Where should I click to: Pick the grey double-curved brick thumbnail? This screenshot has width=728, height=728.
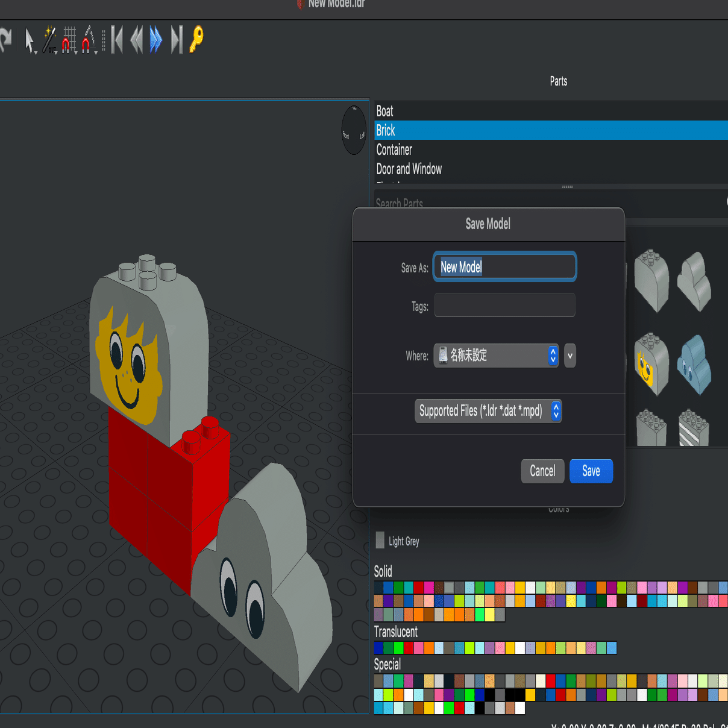[x=694, y=281]
